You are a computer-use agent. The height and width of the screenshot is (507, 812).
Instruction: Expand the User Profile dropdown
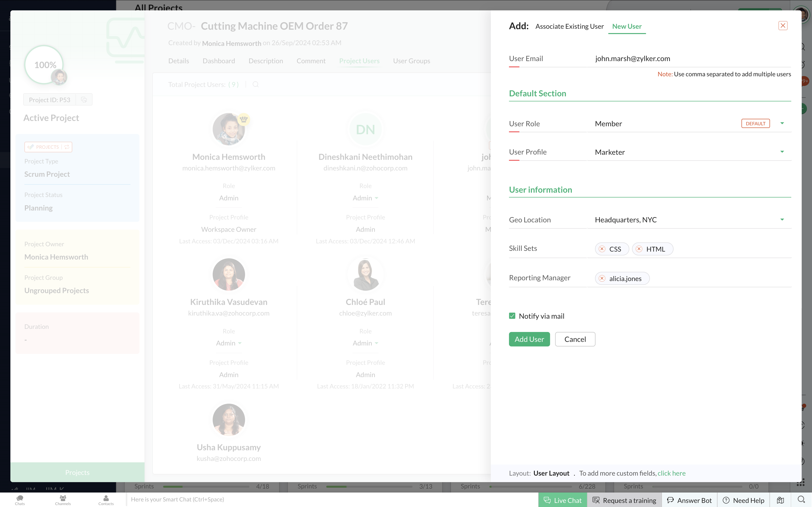[782, 152]
